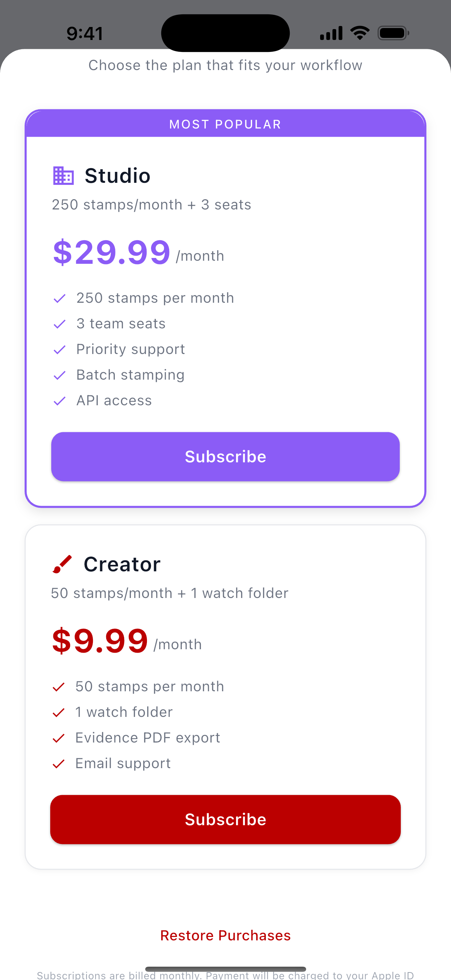The height and width of the screenshot is (980, 451).
Task: Subscribe to the Studio plan
Action: [225, 457]
